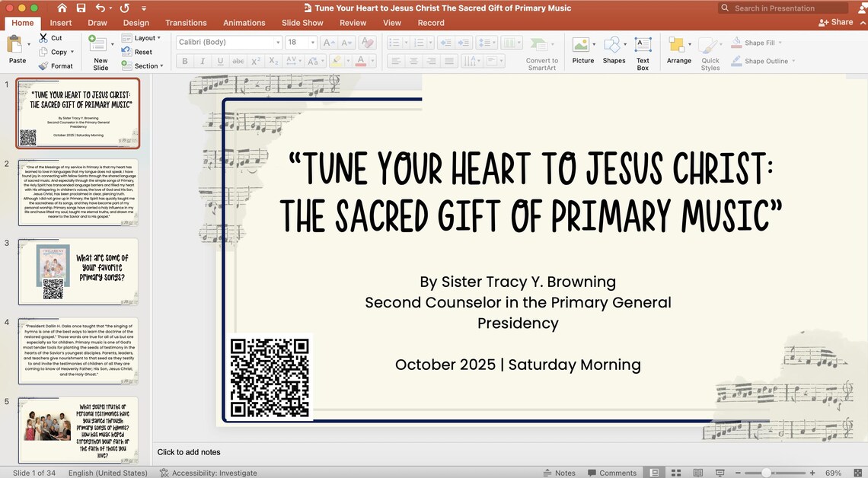Switch to Slide Sorter view
The width and height of the screenshot is (868, 478).
676,473
